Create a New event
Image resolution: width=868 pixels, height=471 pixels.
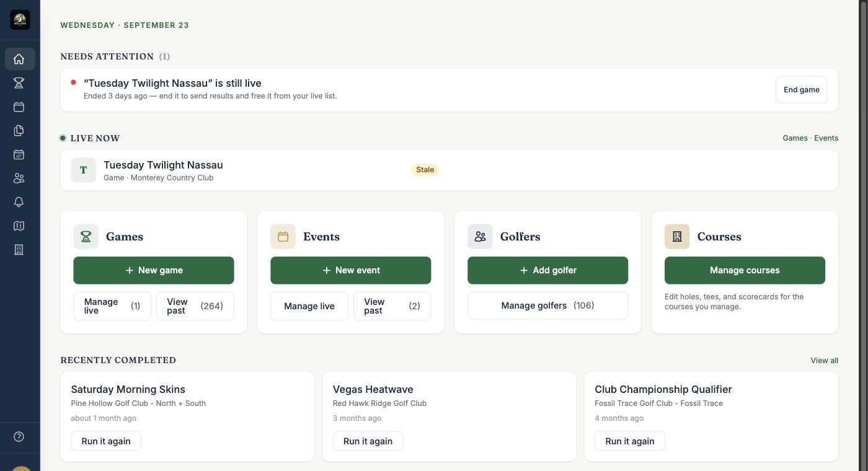point(350,270)
